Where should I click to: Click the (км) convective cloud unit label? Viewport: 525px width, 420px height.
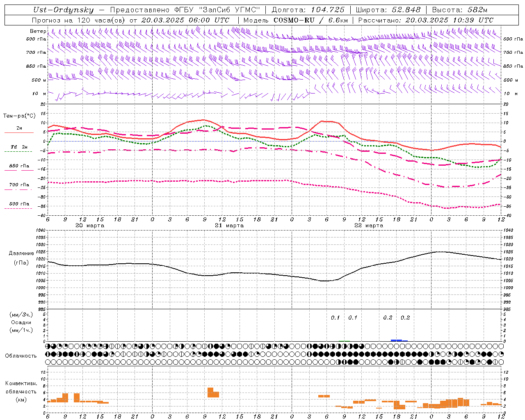click(21, 399)
